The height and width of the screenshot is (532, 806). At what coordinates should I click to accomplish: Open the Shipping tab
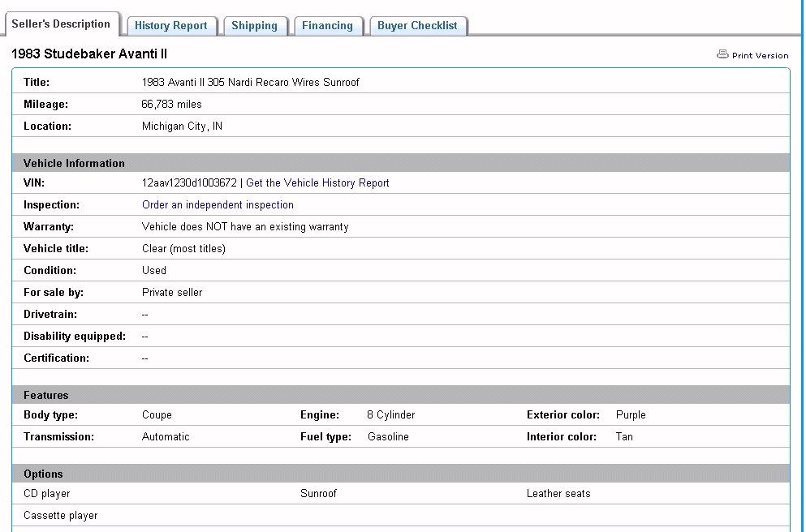[254, 26]
